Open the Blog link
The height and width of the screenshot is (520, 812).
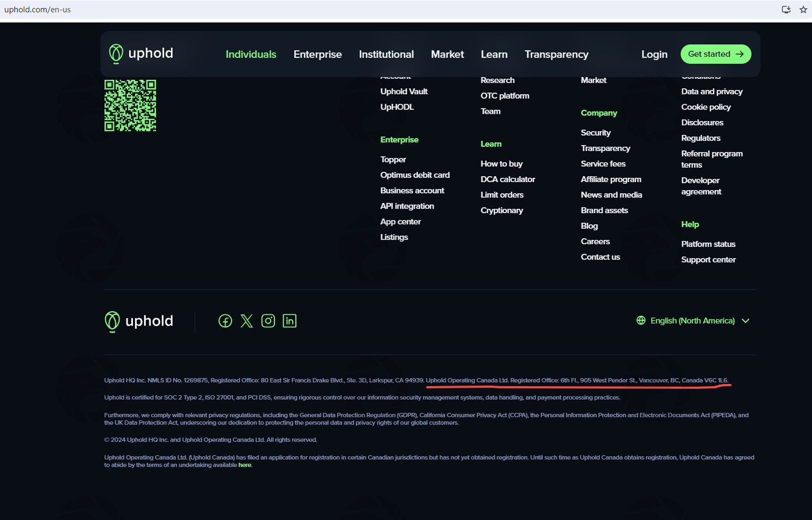[x=590, y=226]
